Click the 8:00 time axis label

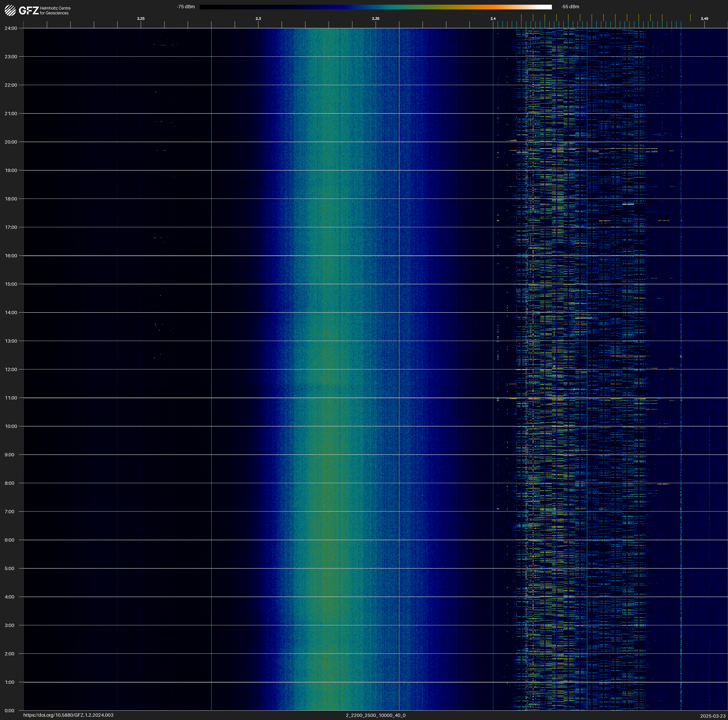tap(9, 483)
